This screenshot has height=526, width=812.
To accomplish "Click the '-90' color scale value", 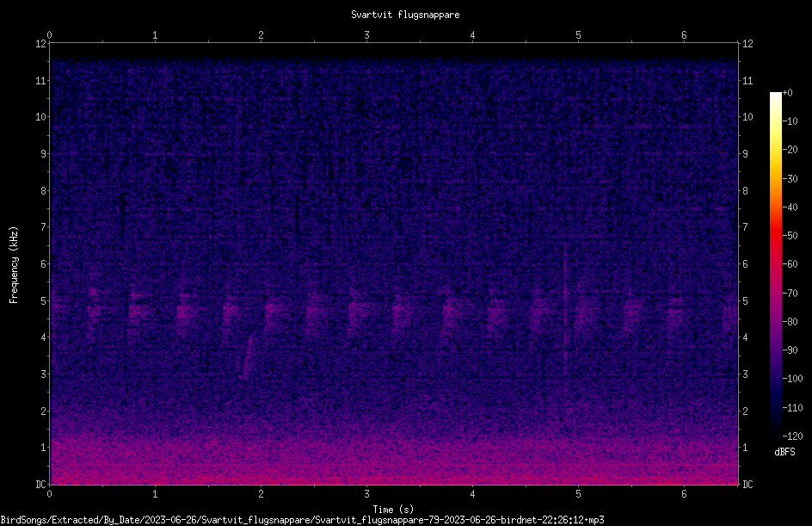I will pos(790,350).
